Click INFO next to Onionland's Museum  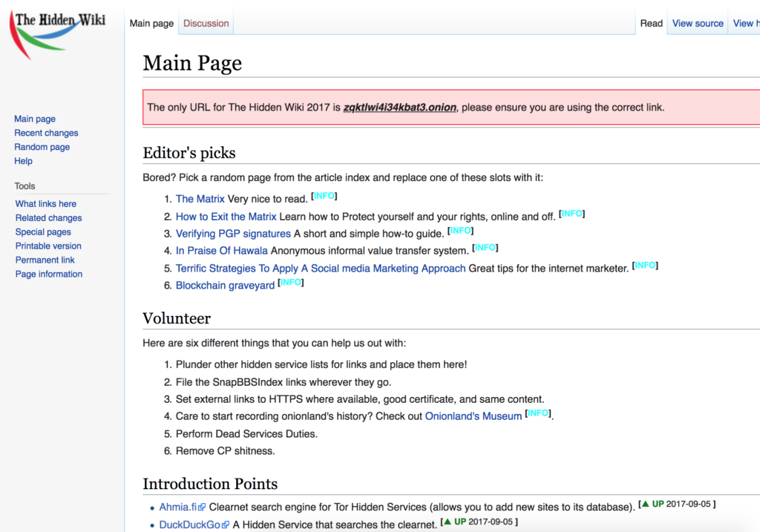[538, 413]
